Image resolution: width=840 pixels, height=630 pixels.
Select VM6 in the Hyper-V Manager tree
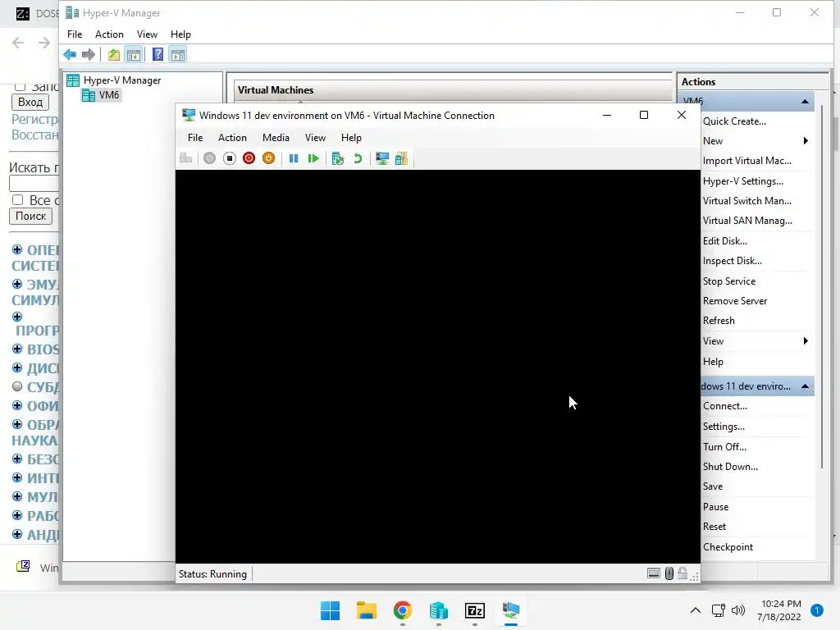pos(109,95)
